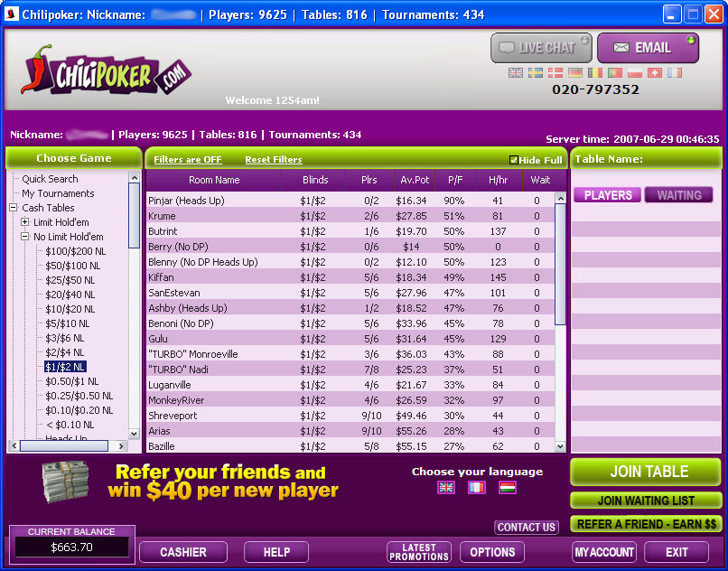Switch to the WAITING tab
728x571 pixels.
679,195
